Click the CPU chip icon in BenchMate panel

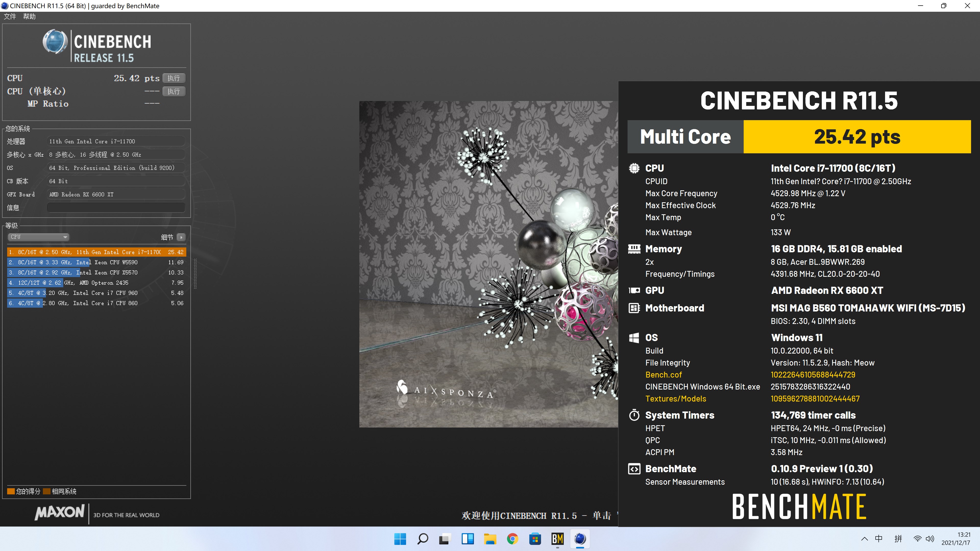click(x=634, y=168)
